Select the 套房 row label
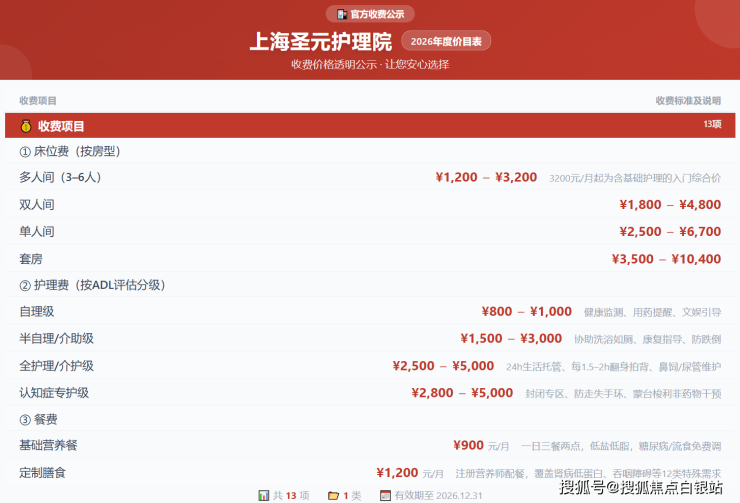740x503 pixels. (31, 259)
